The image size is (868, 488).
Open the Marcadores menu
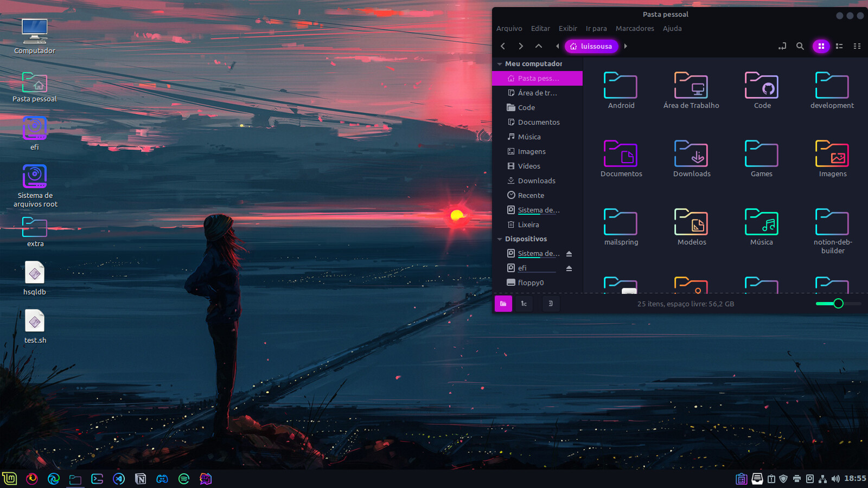(x=634, y=29)
